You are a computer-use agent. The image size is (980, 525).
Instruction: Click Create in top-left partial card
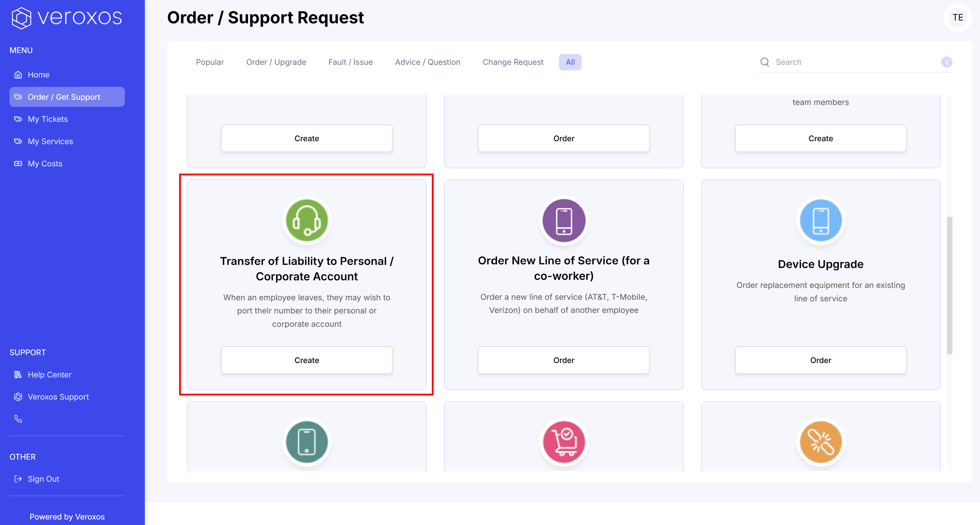coord(307,138)
